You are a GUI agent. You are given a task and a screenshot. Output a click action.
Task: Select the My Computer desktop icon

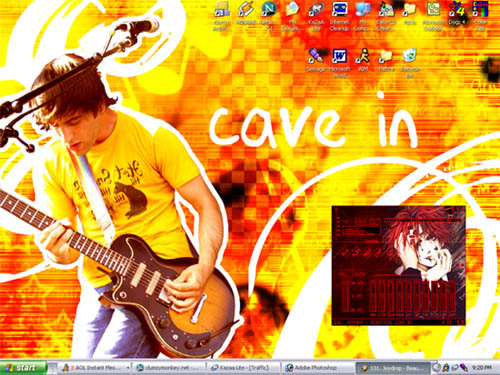coord(363,16)
